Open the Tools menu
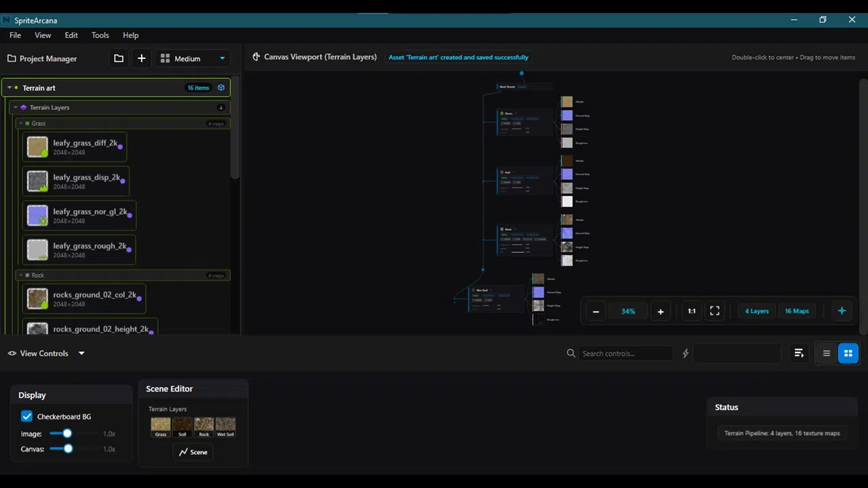Image resolution: width=868 pixels, height=488 pixels. point(100,35)
